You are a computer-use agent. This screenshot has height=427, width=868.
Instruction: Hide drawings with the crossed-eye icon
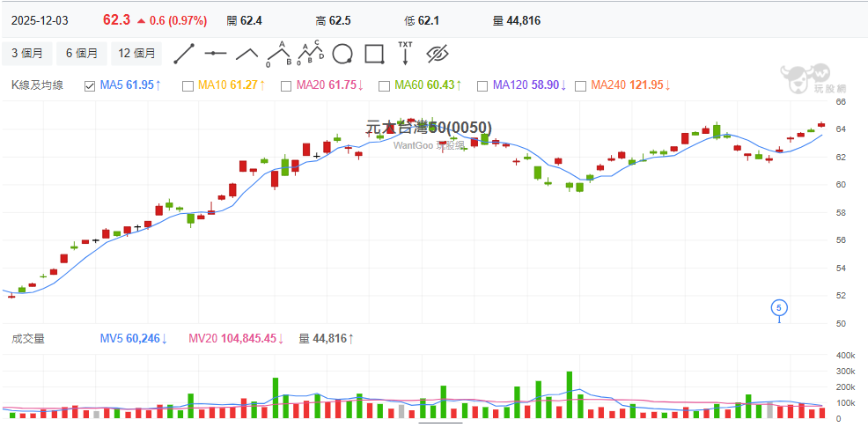point(438,54)
